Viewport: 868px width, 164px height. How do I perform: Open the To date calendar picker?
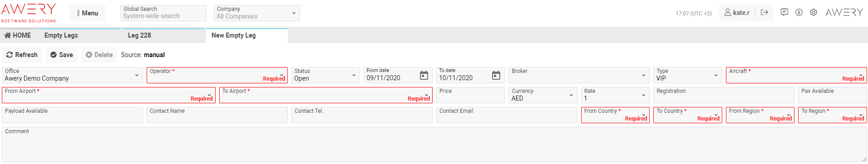496,75
